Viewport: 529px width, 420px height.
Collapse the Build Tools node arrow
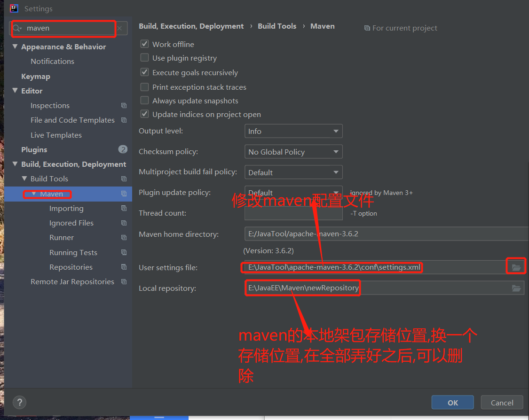coord(24,179)
